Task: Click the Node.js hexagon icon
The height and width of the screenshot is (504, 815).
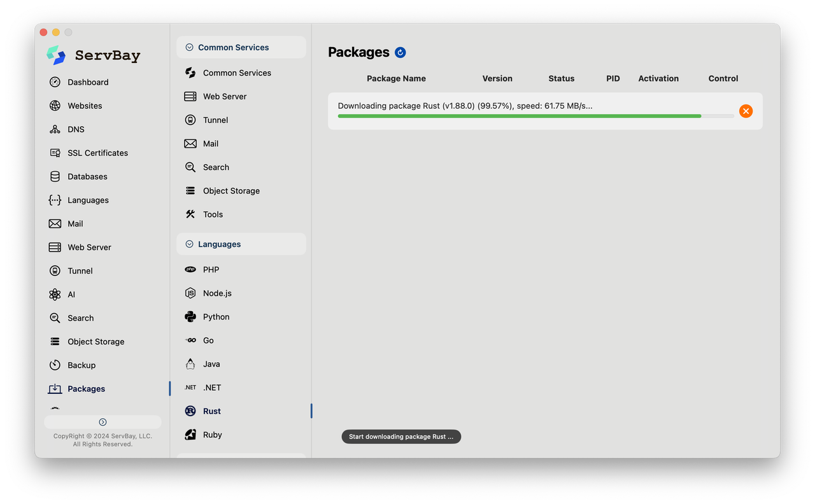Action: click(190, 293)
